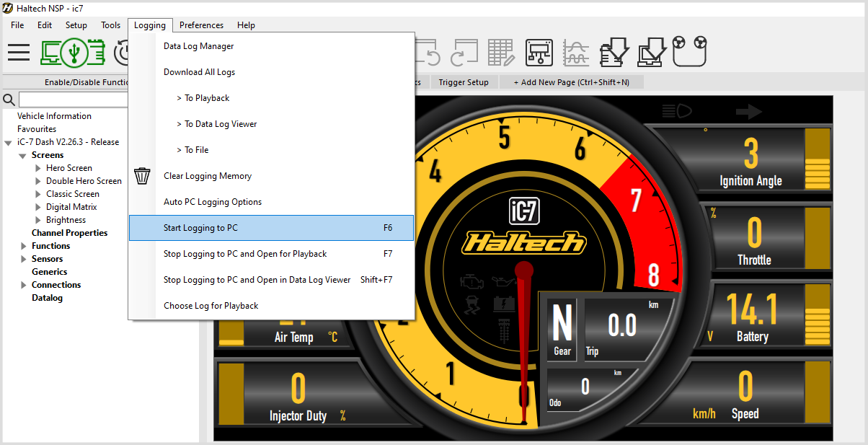Expand the Sensors tree node
Viewport: 868px width, 445px height.
coord(24,260)
